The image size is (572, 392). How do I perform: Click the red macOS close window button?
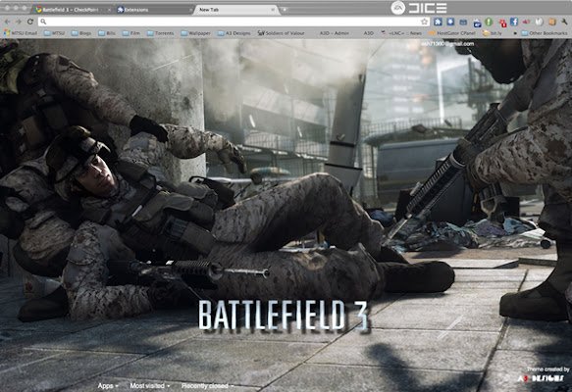click(7, 8)
